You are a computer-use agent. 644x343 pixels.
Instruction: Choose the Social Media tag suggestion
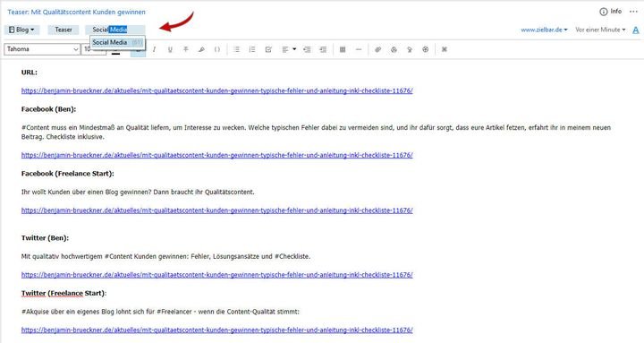point(117,42)
